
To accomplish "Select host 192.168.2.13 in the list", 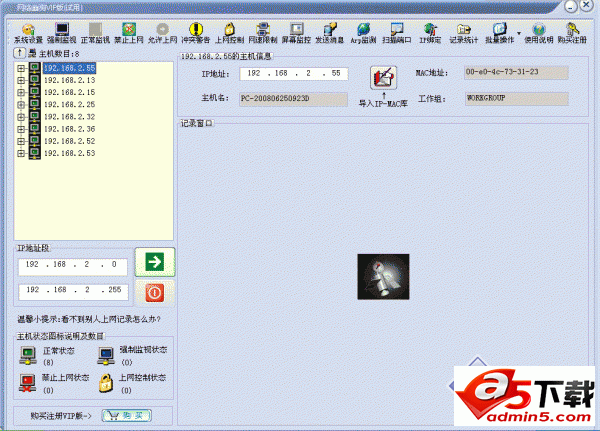I will coord(69,80).
